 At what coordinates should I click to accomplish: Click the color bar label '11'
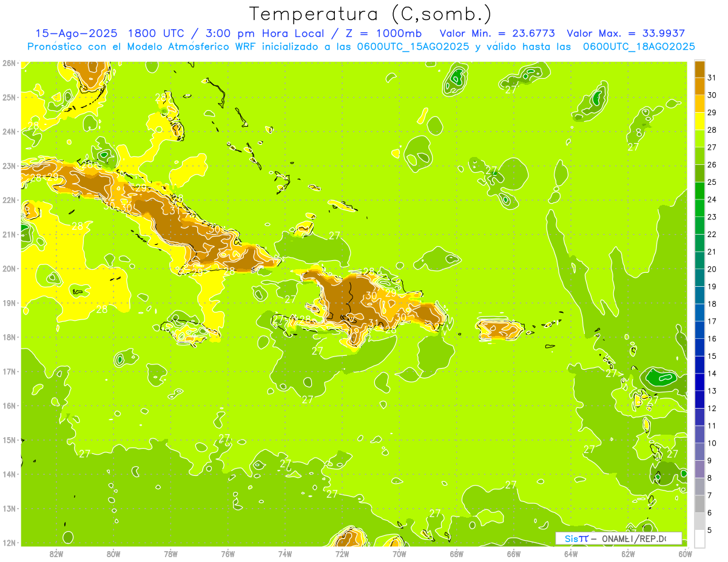[712, 426]
